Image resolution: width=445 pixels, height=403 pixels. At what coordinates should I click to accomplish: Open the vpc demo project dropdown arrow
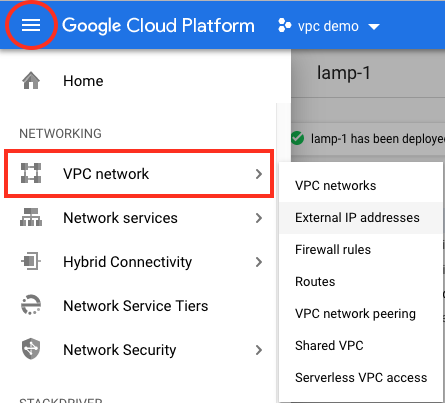pos(374,27)
